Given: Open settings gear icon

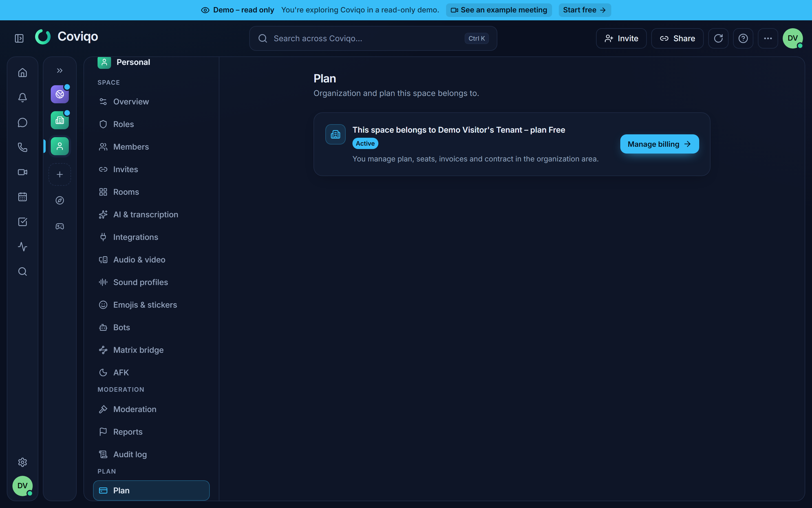Looking at the screenshot, I should (23, 462).
